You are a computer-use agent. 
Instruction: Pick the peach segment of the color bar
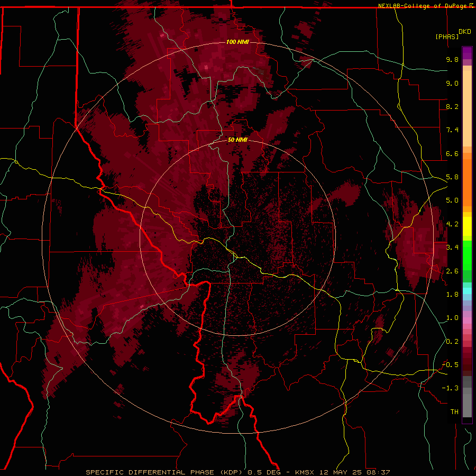(467, 108)
